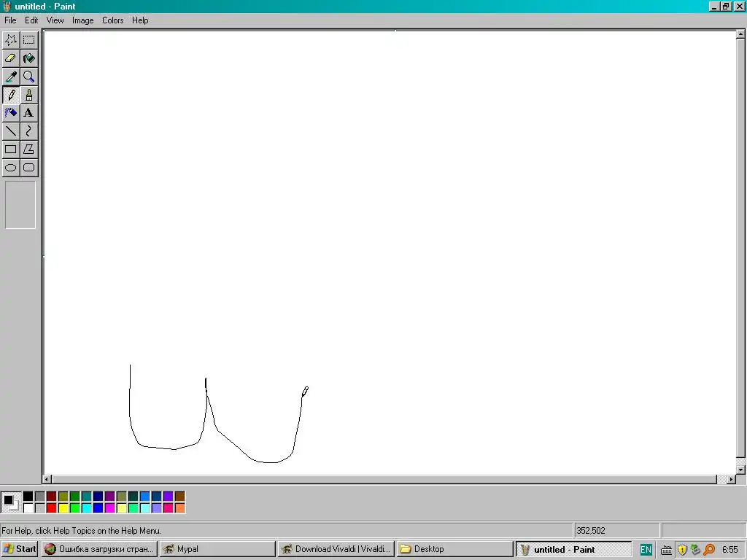The height and width of the screenshot is (560, 747).
Task: Pick the Rectangle shape tool
Action: (x=11, y=149)
